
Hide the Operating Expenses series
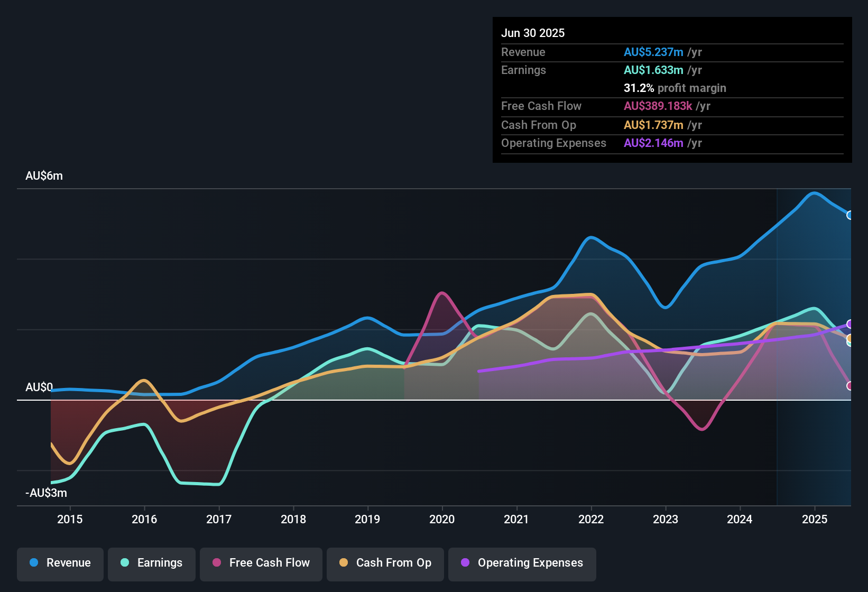(522, 563)
